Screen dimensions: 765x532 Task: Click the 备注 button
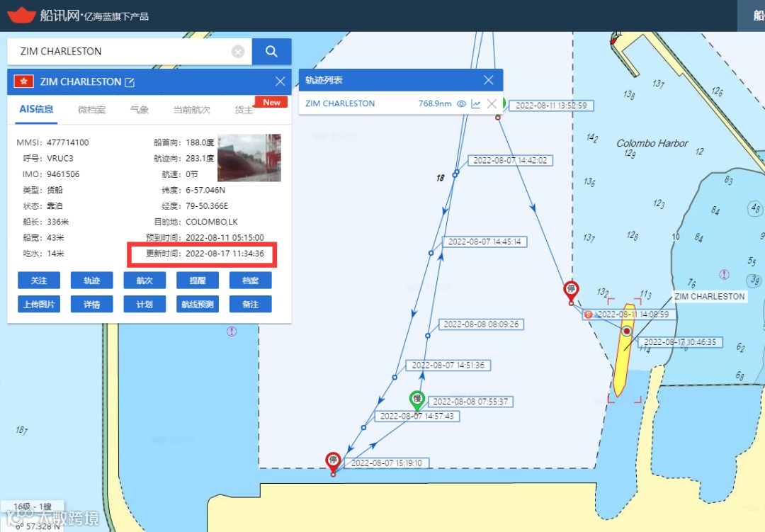pos(250,304)
